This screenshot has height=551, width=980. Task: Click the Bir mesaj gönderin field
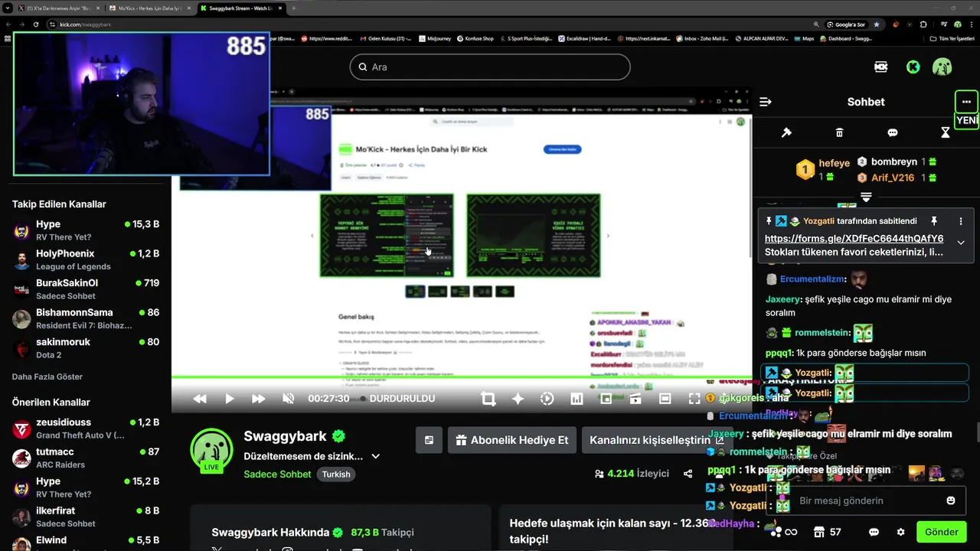coord(865,500)
